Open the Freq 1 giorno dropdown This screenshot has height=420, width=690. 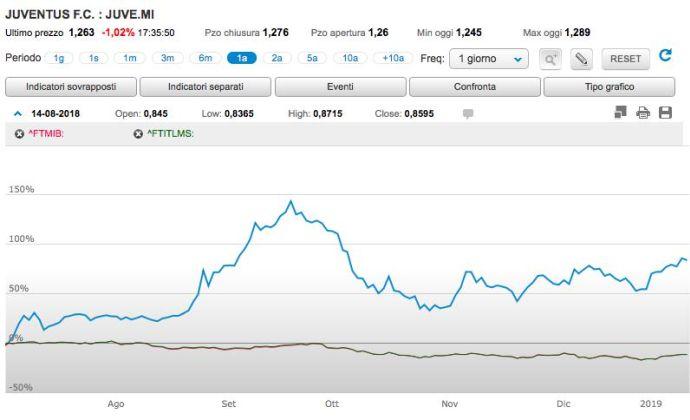tap(488, 59)
